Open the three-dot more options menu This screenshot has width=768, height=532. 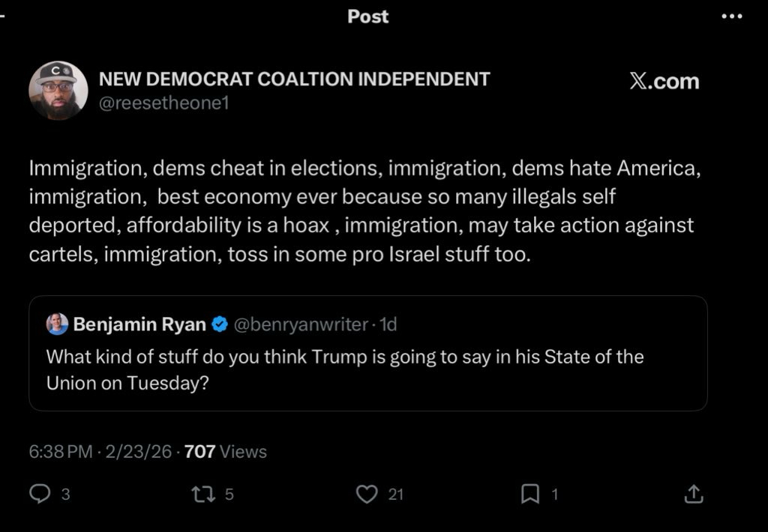pos(730,16)
